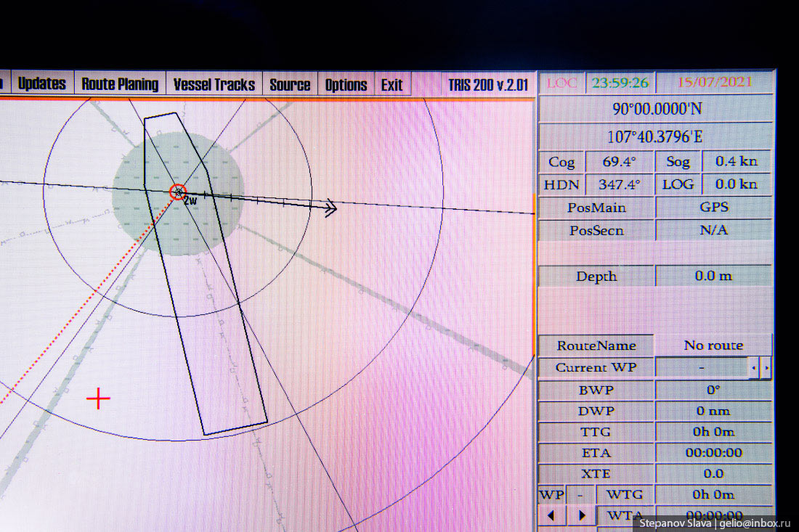Toggle the LOC time mode indicator

click(561, 83)
